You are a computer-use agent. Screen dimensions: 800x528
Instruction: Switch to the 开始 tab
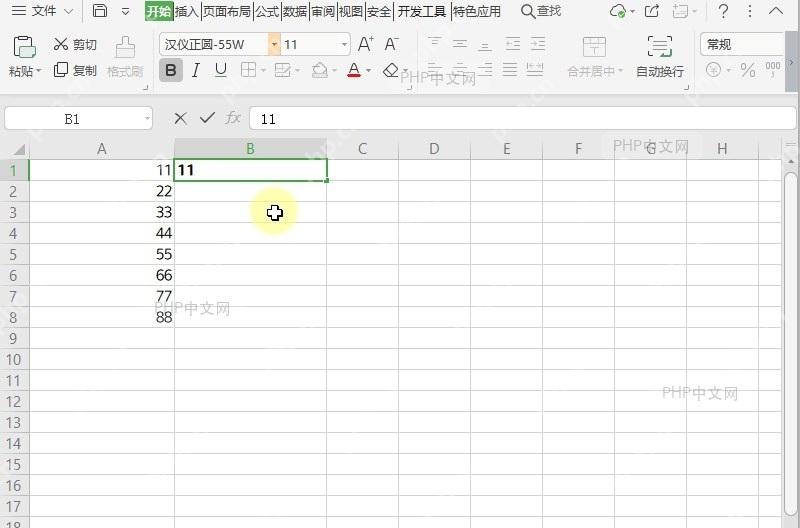click(x=159, y=11)
